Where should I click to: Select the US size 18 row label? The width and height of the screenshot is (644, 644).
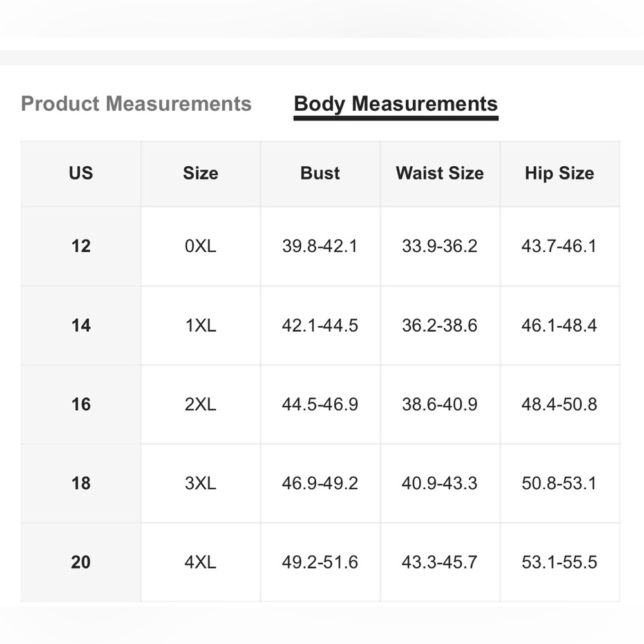click(81, 483)
